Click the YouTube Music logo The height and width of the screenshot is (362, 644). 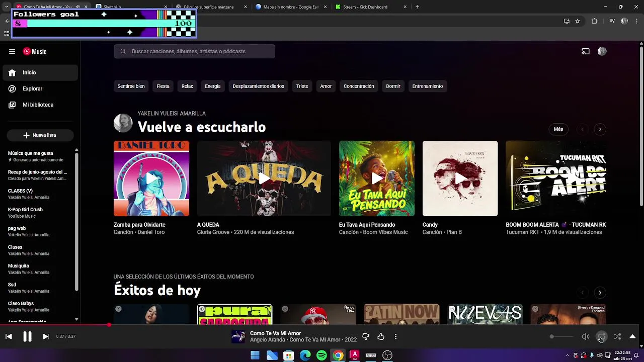tap(35, 51)
